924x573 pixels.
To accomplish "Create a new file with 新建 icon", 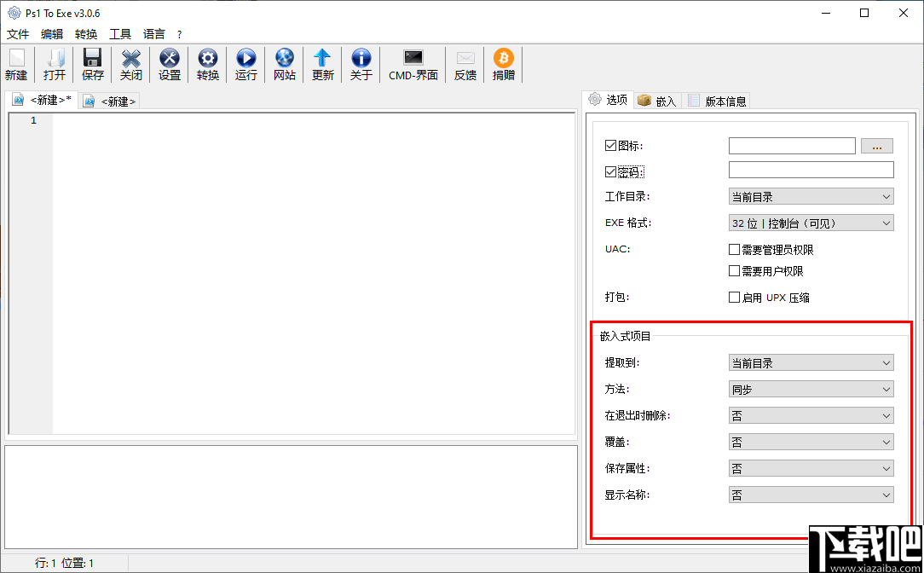I will click(15, 64).
